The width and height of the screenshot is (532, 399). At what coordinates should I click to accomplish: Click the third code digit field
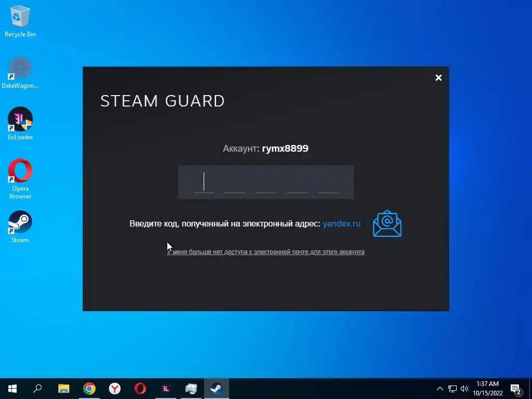pyautogui.click(x=266, y=182)
